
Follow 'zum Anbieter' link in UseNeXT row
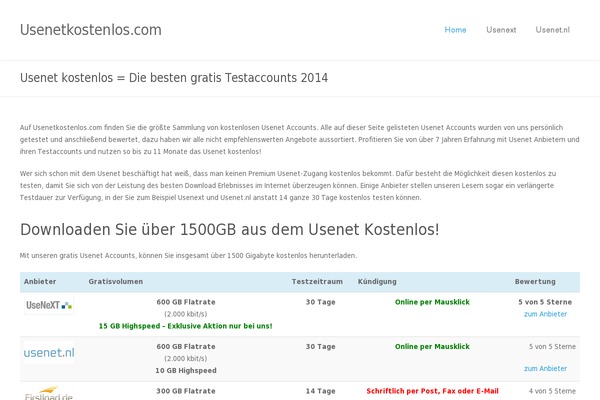[x=545, y=314]
